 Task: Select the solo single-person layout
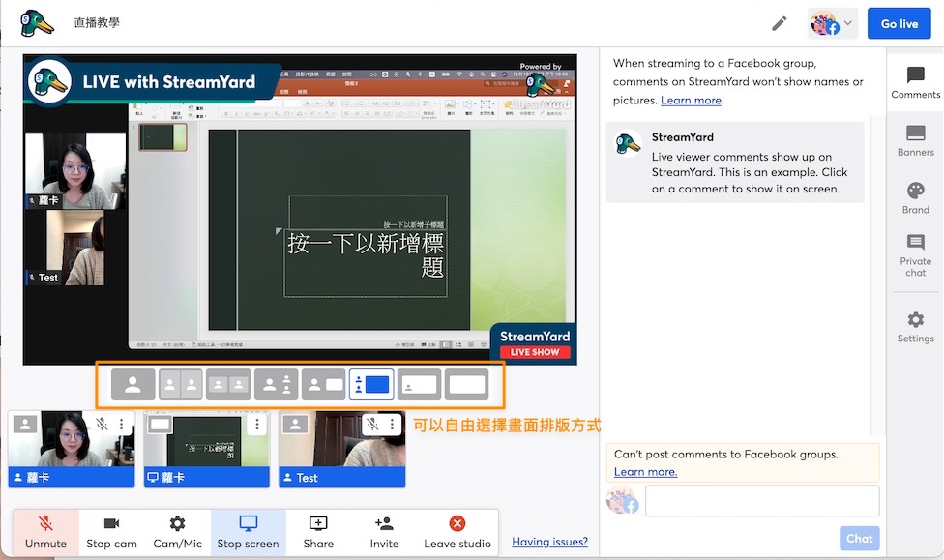[x=133, y=384]
